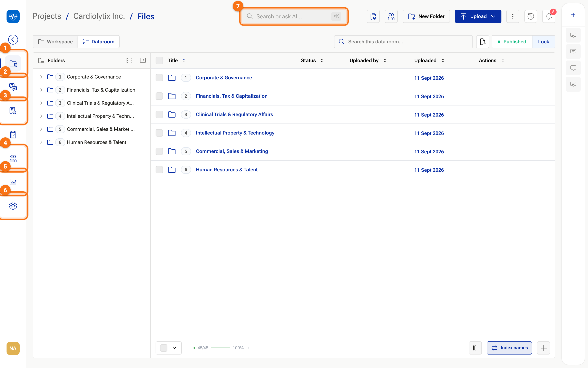Check the Commercial, Sales & Marketing row checkbox

pos(159,151)
